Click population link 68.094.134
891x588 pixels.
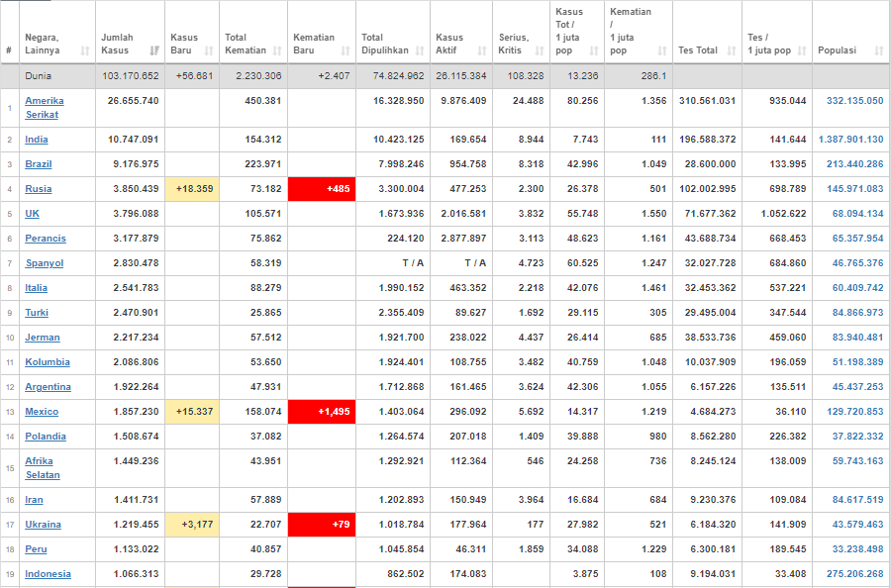click(x=857, y=214)
